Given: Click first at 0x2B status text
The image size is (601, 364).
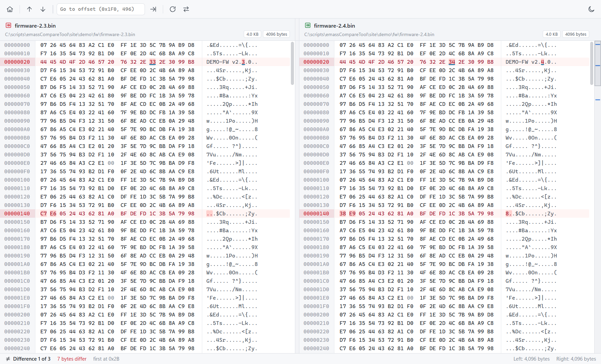Looking at the screenshot, I should click(106, 359).
